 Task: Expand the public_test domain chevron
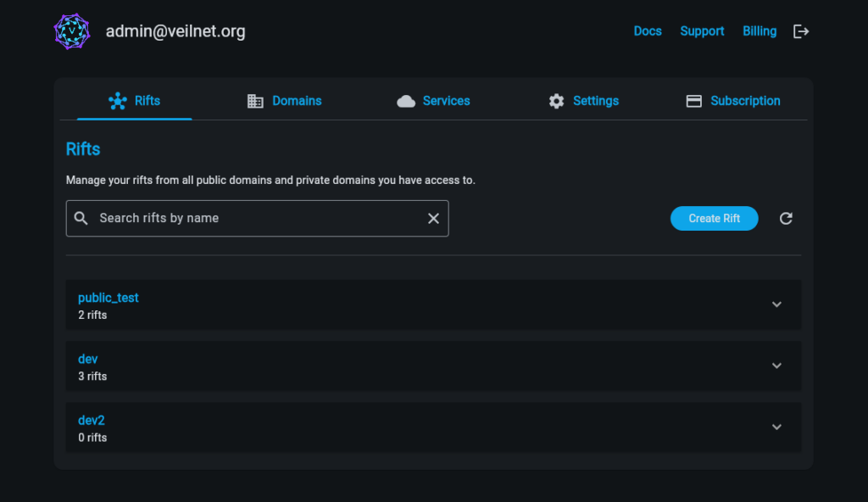click(776, 304)
